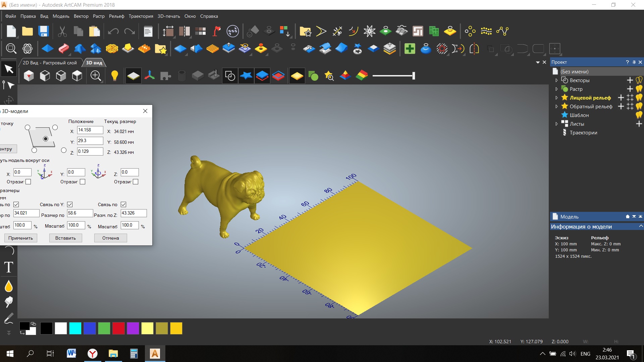
Task: Toggle the X axis Отрази checkbox
Action: 28,182
